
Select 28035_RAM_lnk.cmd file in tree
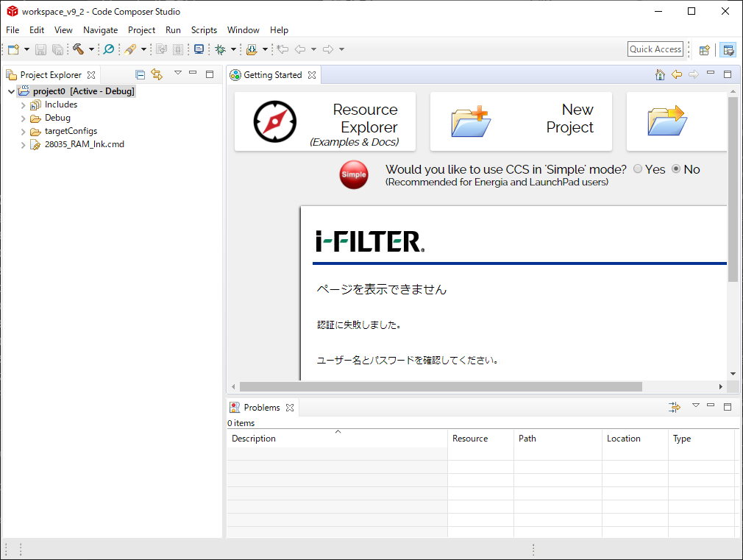pos(84,144)
